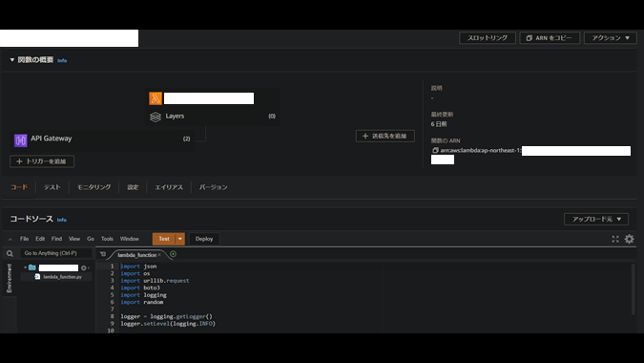Viewport: 644px width, 363px height.
Task: Click the Deploy button
Action: [x=204, y=239]
